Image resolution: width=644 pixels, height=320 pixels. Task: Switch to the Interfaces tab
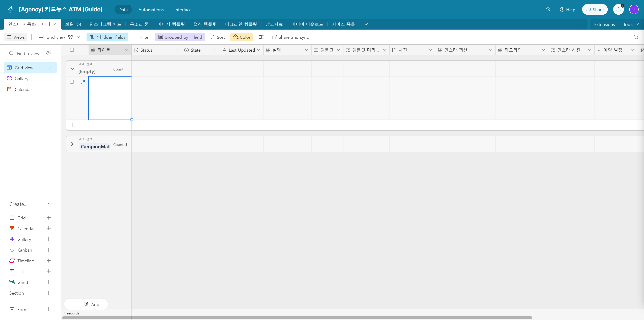point(184,10)
